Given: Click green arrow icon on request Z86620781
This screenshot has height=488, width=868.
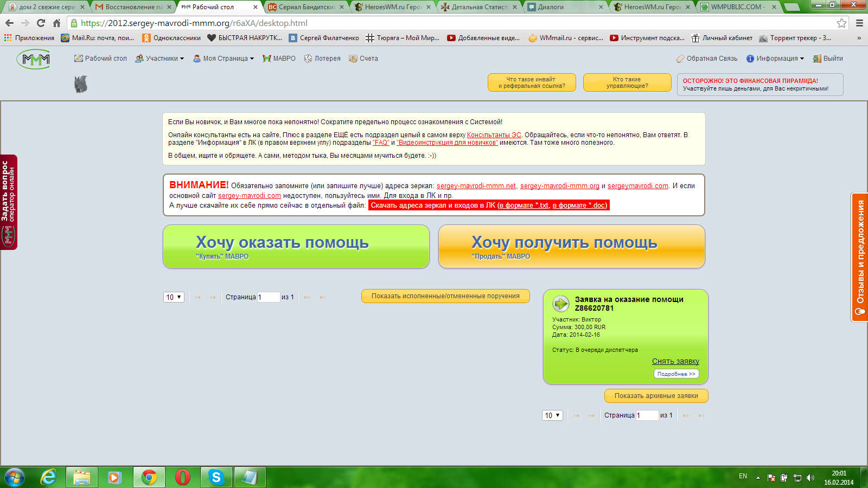Looking at the screenshot, I should click(x=560, y=304).
